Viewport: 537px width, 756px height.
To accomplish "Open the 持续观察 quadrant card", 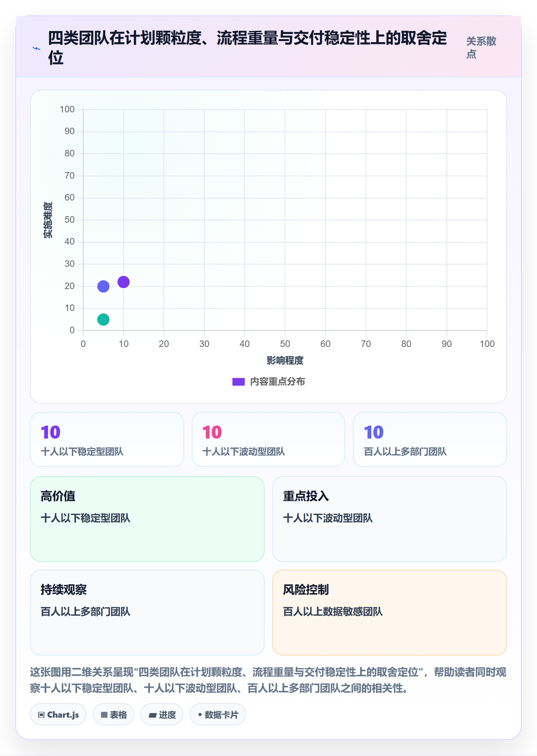I will pyautogui.click(x=147, y=613).
